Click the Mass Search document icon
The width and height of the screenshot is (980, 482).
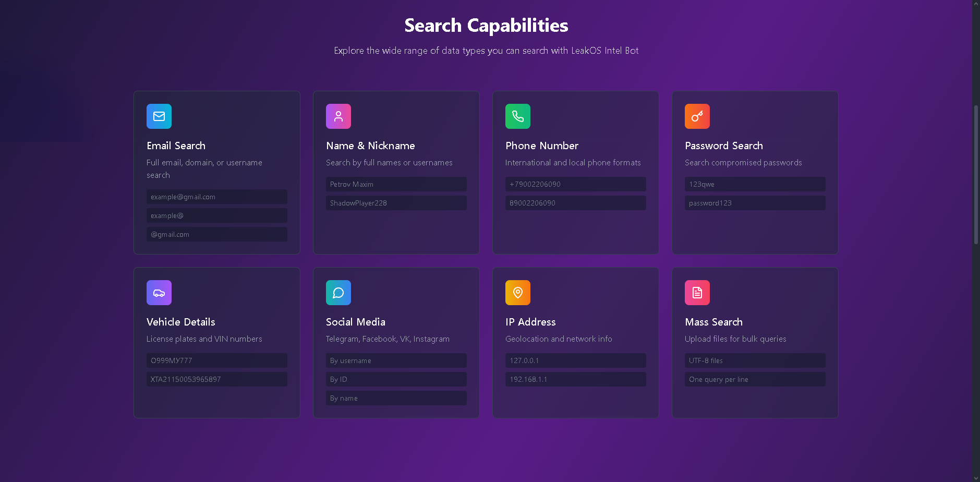[697, 293]
